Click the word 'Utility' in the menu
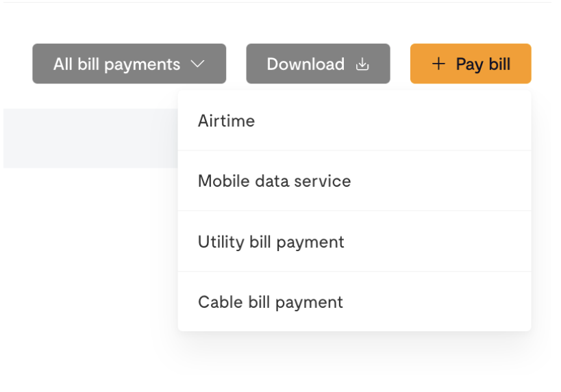This screenshot has width=561, height=392. [216, 241]
